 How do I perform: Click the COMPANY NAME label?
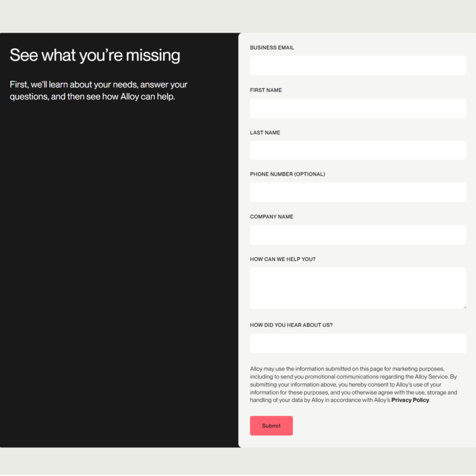[271, 217]
